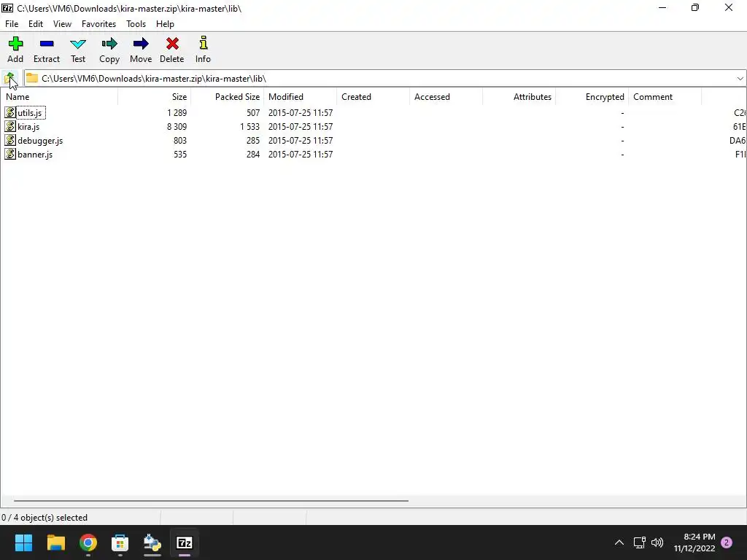Expand the address bar path dropdown
This screenshot has width=747, height=560.
[740, 79]
